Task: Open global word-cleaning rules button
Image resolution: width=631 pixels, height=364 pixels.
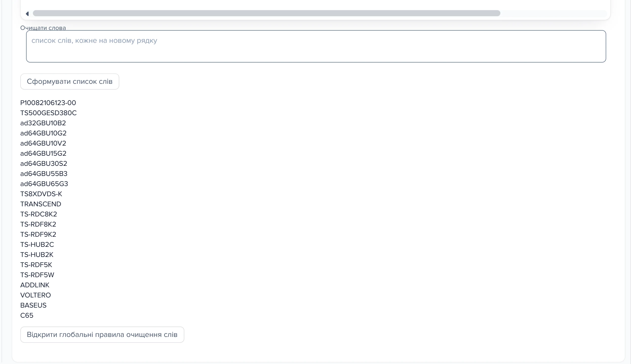Action: (x=102, y=335)
